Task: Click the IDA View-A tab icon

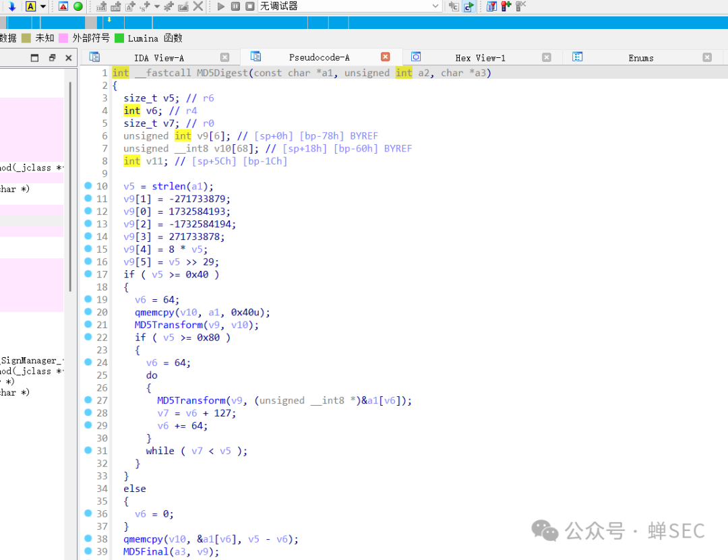Action: (x=95, y=57)
